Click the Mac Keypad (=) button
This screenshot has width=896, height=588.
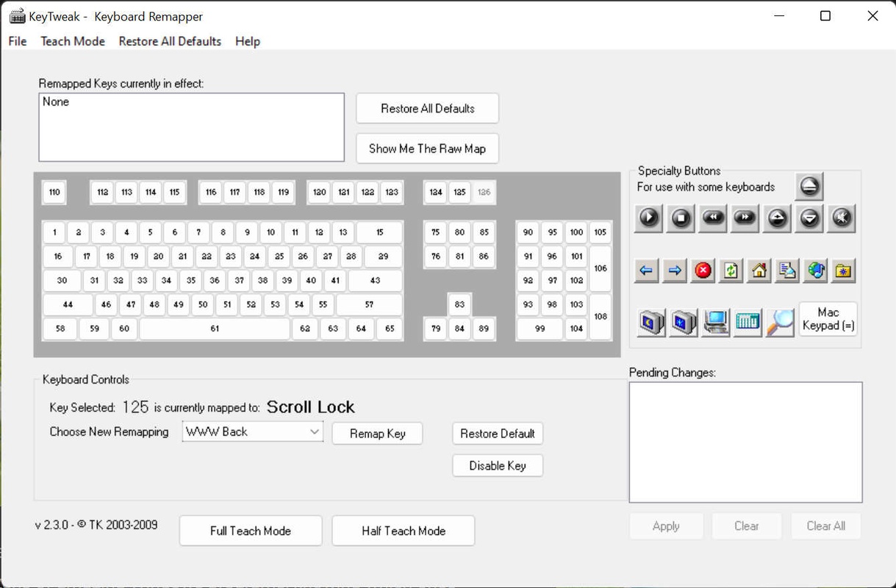[x=828, y=319]
